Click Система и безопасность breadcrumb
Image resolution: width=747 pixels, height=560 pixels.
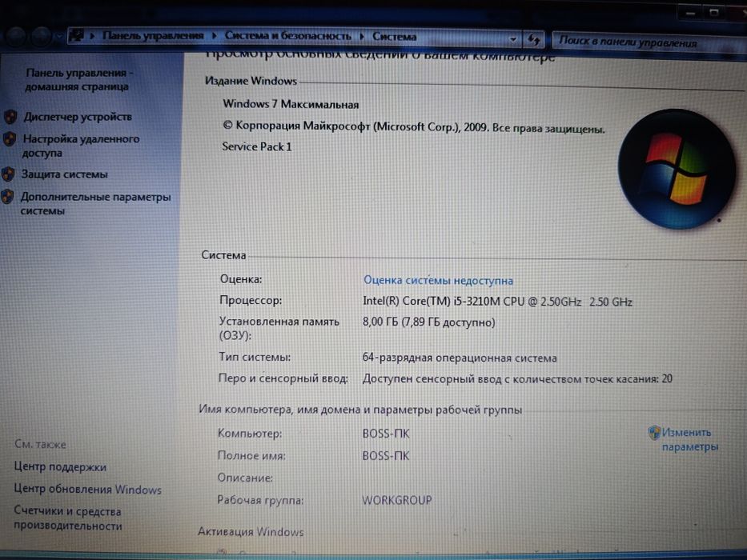[x=287, y=36]
